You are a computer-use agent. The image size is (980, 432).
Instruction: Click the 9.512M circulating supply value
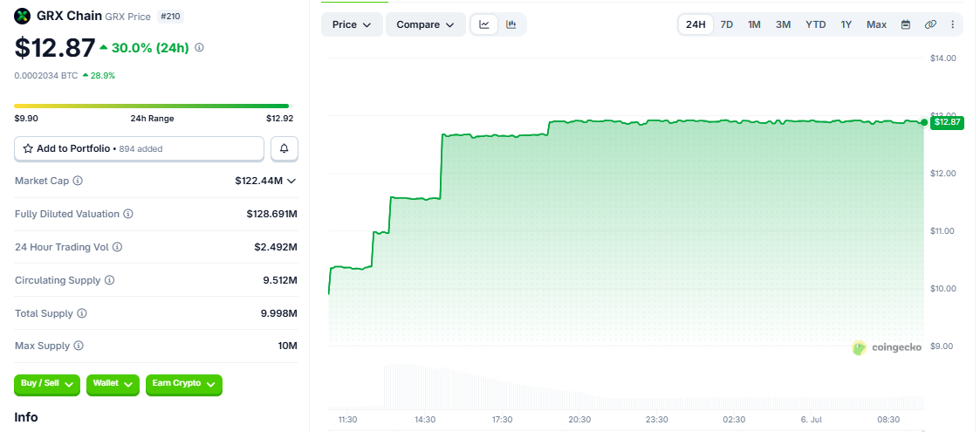[x=280, y=280]
